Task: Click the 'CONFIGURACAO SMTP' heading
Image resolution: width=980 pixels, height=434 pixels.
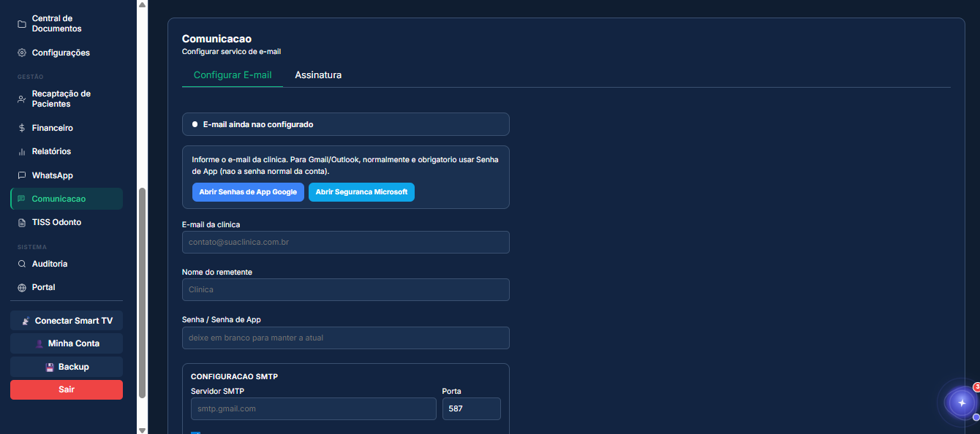Action: click(x=234, y=376)
